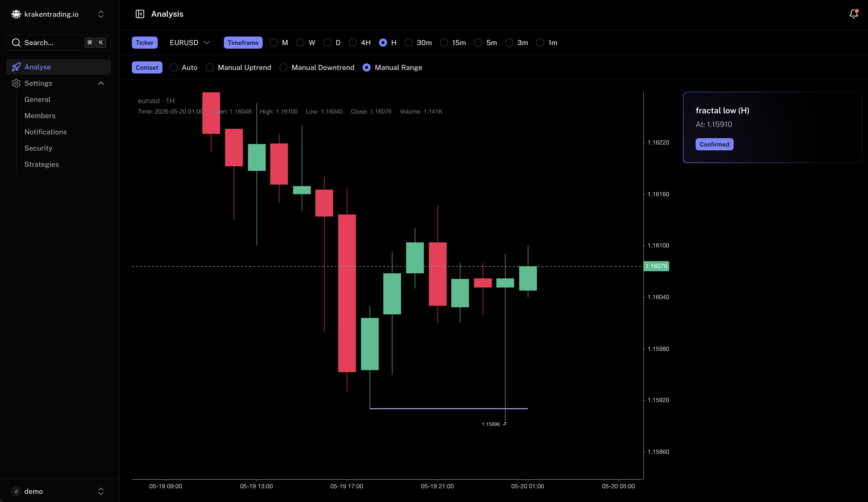Choose Manual Uptrend context
868x502 pixels.
(210, 67)
